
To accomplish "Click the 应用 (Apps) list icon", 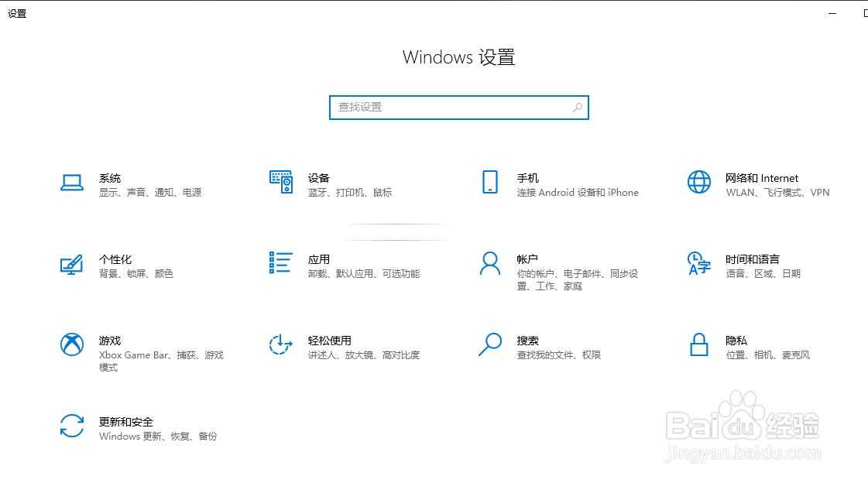I will (x=281, y=264).
